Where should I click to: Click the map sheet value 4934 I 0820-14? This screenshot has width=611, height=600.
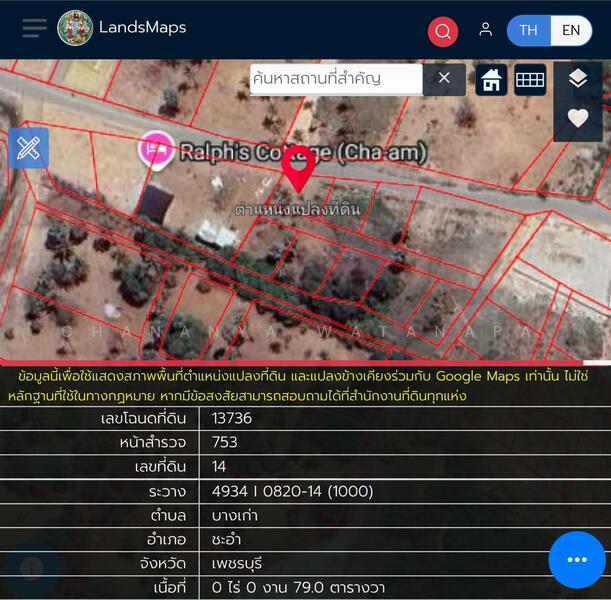tap(292, 491)
